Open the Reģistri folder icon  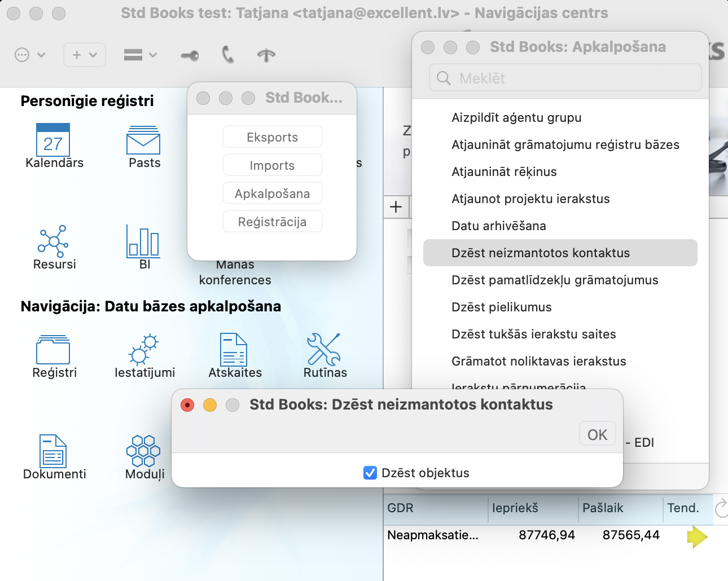point(53,350)
